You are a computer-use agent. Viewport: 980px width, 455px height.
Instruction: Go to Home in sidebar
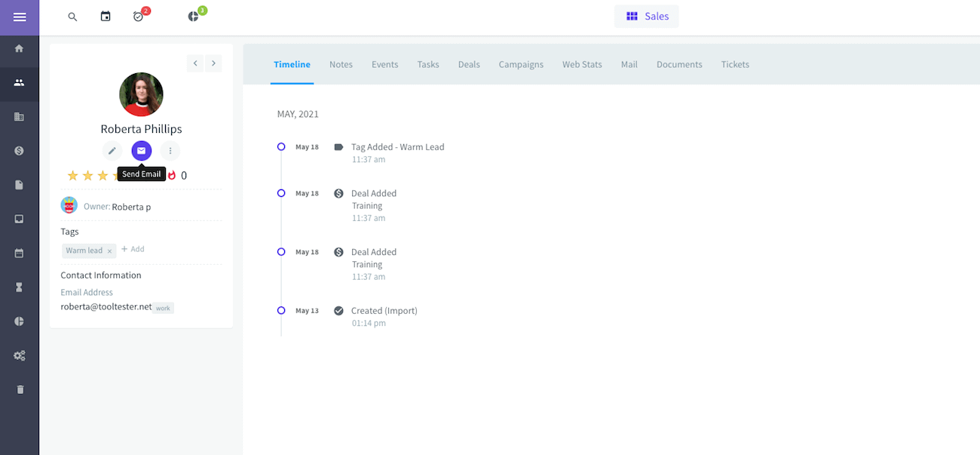20,48
